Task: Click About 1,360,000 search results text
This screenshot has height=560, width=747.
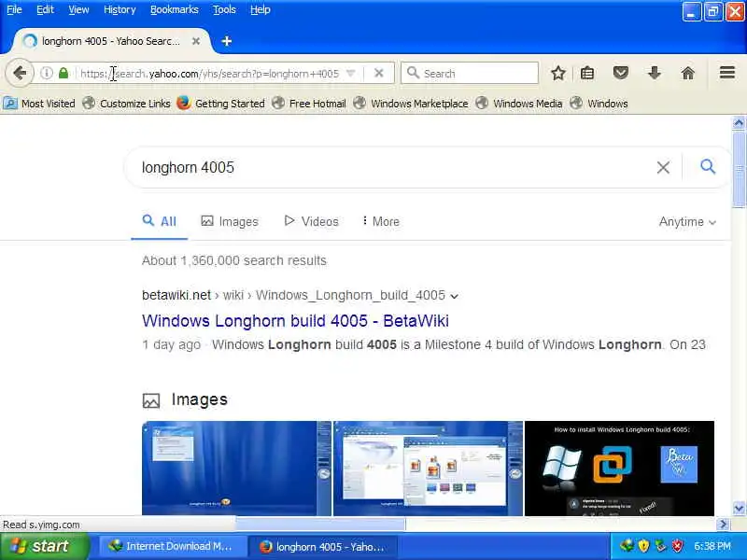Action: point(234,260)
